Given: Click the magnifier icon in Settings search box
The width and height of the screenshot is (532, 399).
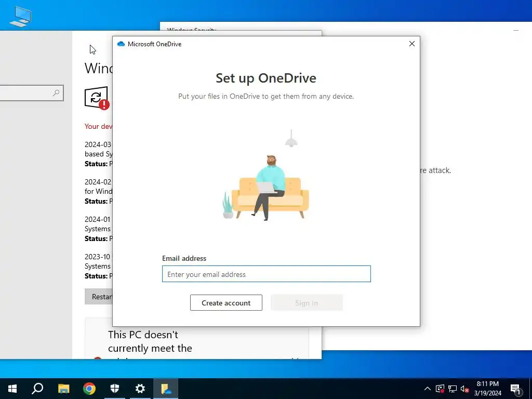Looking at the screenshot, I should pos(56,92).
